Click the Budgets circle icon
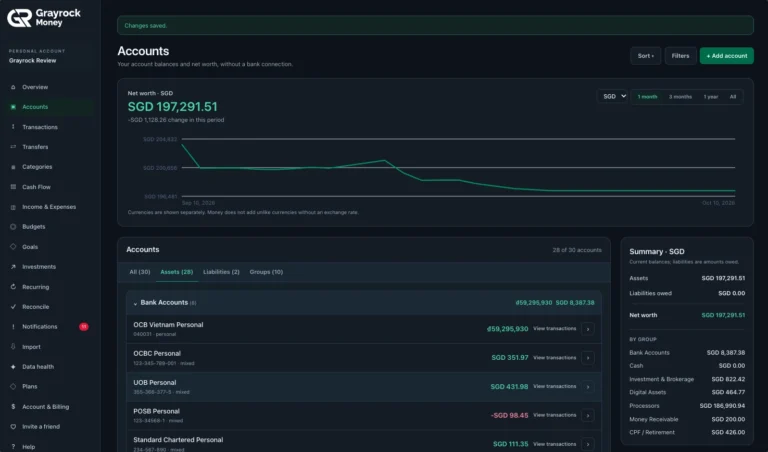 tap(13, 227)
